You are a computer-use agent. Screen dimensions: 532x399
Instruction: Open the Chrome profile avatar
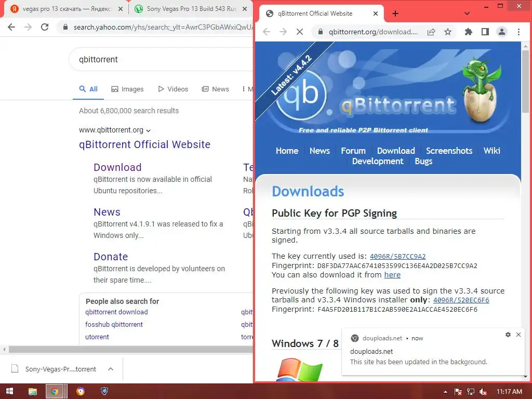click(x=502, y=32)
